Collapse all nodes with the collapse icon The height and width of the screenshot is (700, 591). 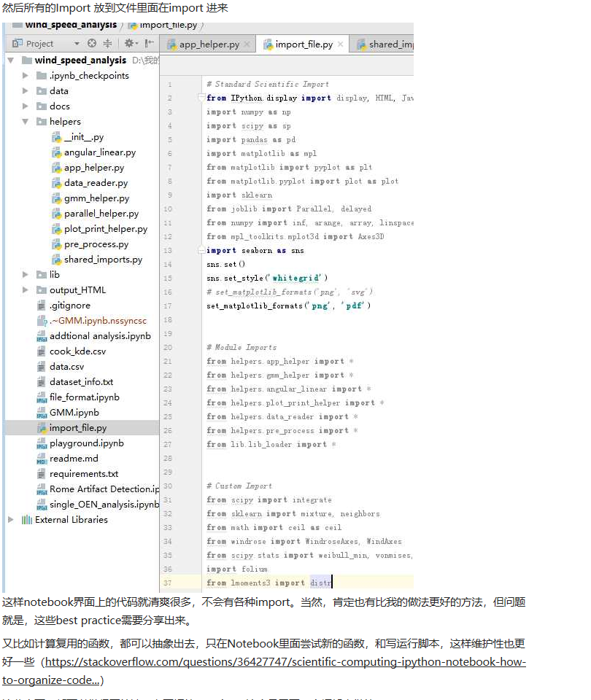[107, 43]
